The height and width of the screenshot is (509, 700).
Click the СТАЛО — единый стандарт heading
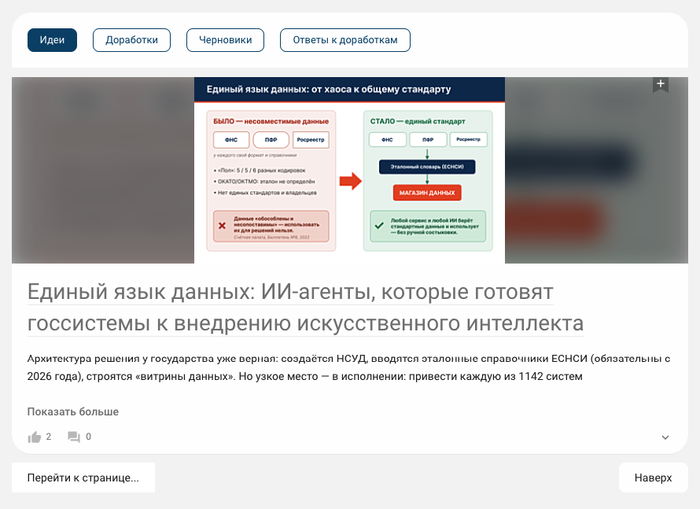(x=417, y=121)
